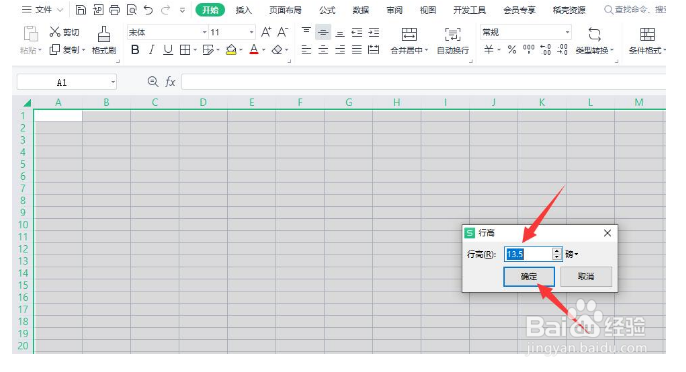Switch to the Page Layout (页面布局) tab
Image resolution: width=686 pixels, height=372 pixels.
coord(285,10)
